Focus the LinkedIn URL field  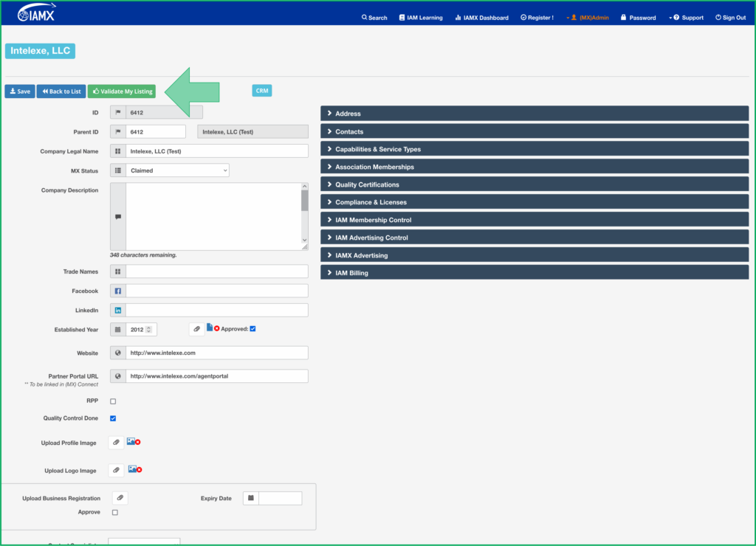coord(217,310)
